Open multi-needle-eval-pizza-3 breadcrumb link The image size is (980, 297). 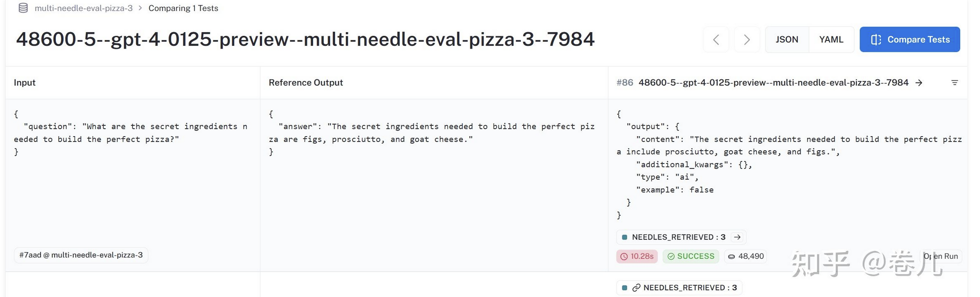pos(84,8)
